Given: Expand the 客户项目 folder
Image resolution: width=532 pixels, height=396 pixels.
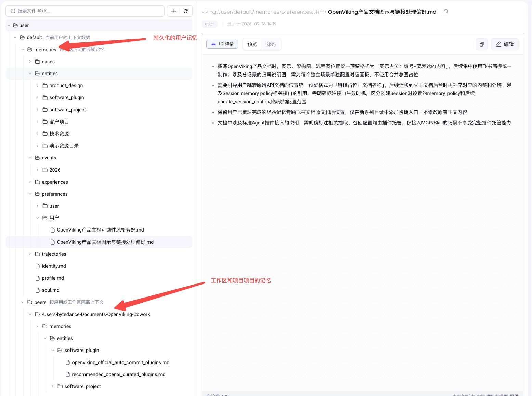Looking at the screenshot, I should click(38, 122).
